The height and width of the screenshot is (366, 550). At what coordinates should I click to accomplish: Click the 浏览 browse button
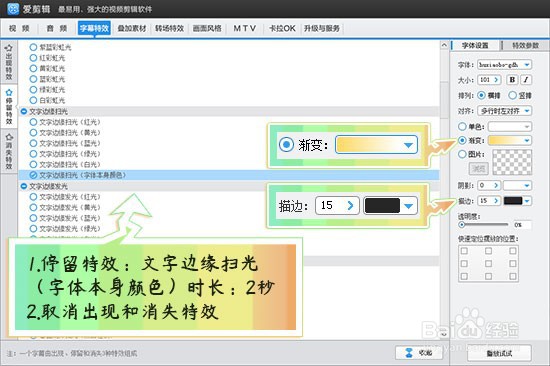pyautogui.click(x=478, y=169)
